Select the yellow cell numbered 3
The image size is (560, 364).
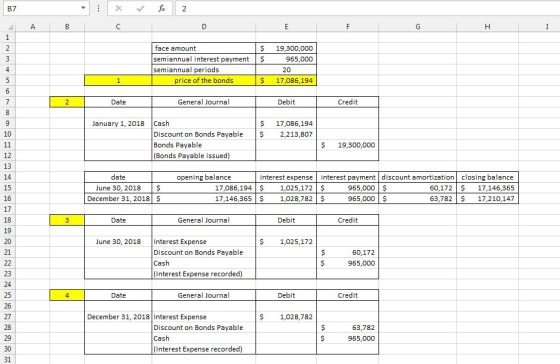point(67,220)
